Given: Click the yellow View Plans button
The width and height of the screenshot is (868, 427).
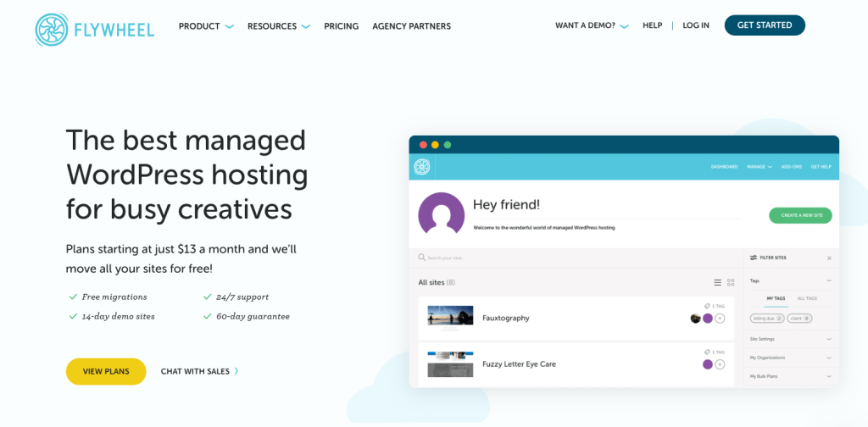Looking at the screenshot, I should (106, 371).
